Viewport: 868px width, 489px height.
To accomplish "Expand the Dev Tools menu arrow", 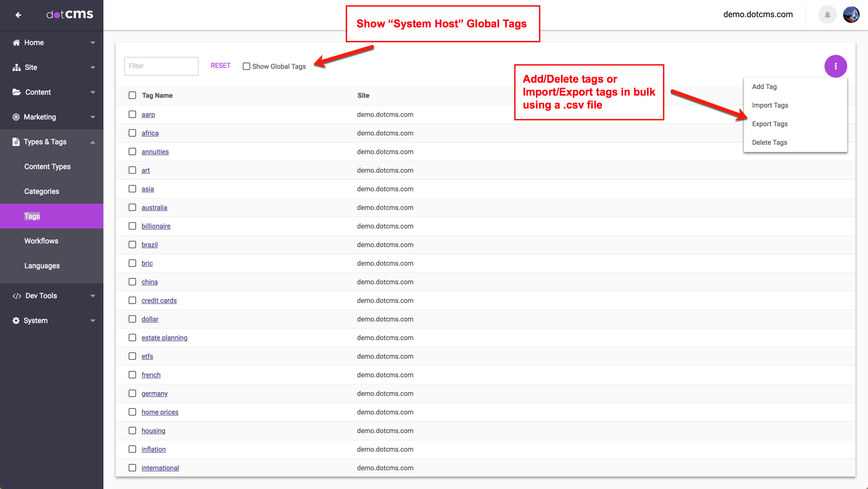I will tap(93, 296).
